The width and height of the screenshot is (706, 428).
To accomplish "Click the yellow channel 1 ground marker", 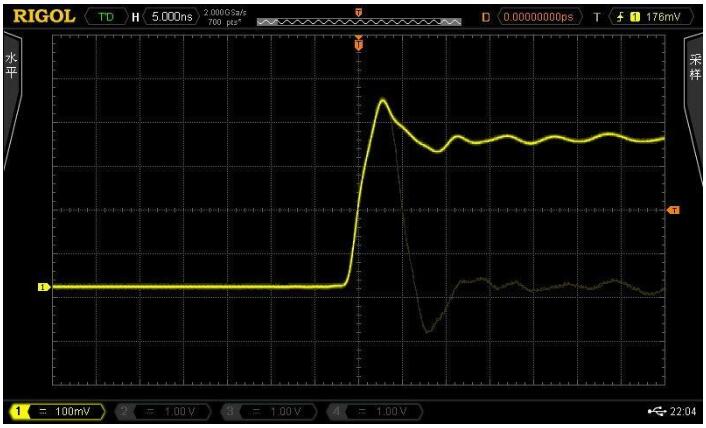I will click(x=43, y=287).
